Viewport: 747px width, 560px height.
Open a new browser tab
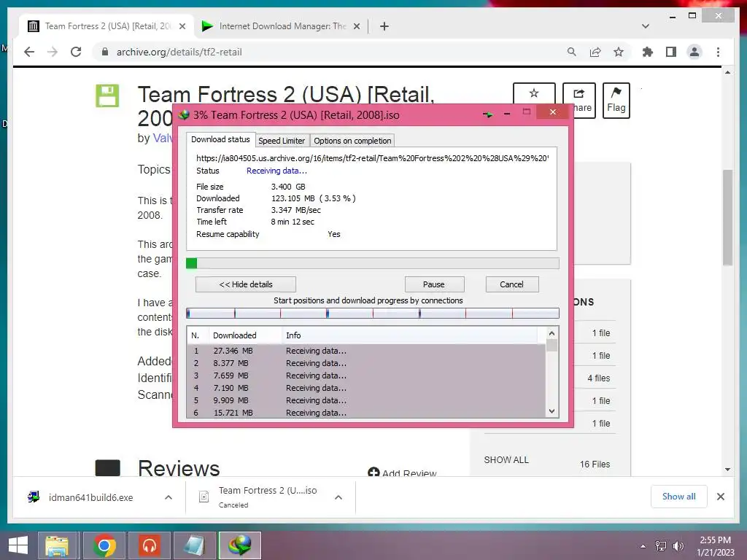[384, 26]
